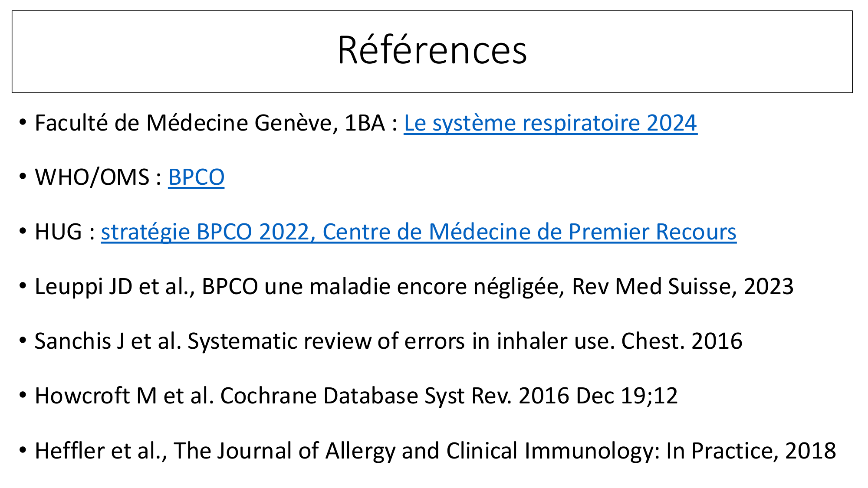This screenshot has width=868, height=488.
Task: Click the "Chest. 2016" text
Action: 681,341
